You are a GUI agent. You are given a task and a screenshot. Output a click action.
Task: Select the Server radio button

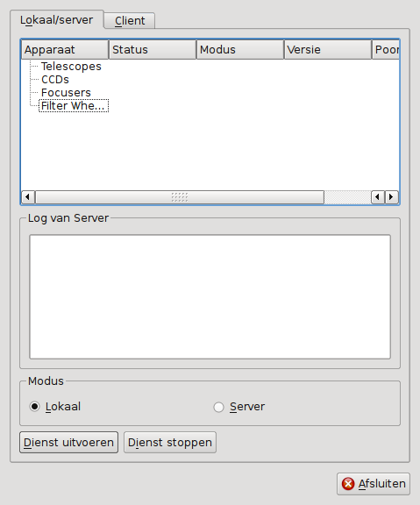click(x=218, y=407)
